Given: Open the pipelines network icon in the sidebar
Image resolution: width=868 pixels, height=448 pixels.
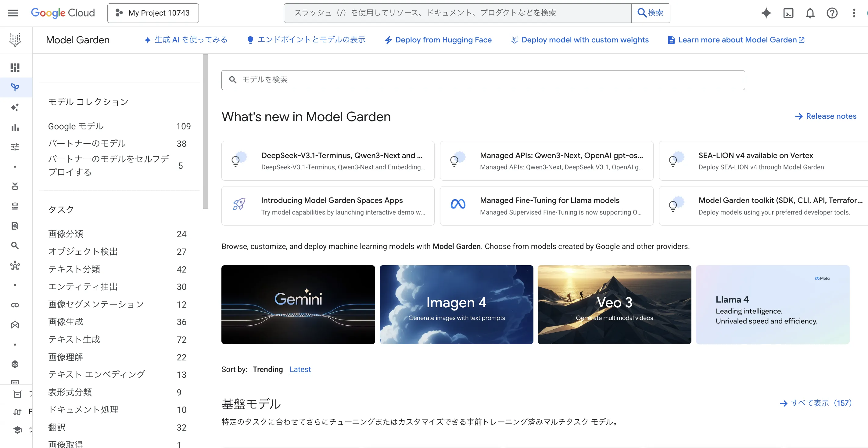Looking at the screenshot, I should click(x=15, y=266).
